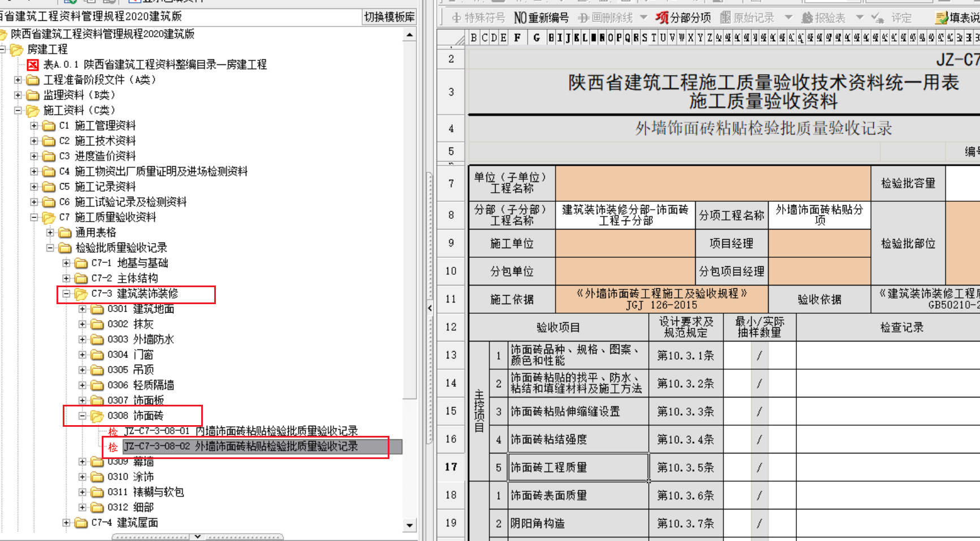The height and width of the screenshot is (541, 980).
Task: Select the 画删除线 strikethrough tool
Action: (x=605, y=18)
